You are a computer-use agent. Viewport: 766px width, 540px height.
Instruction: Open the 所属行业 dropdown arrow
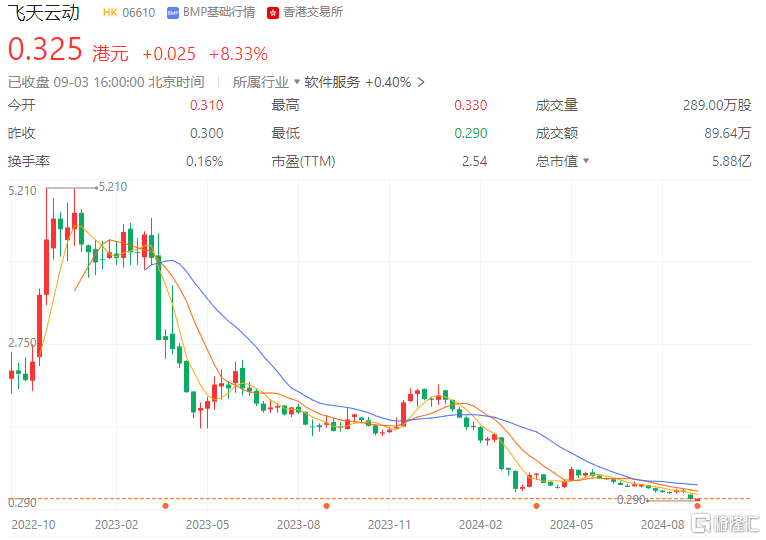297,82
